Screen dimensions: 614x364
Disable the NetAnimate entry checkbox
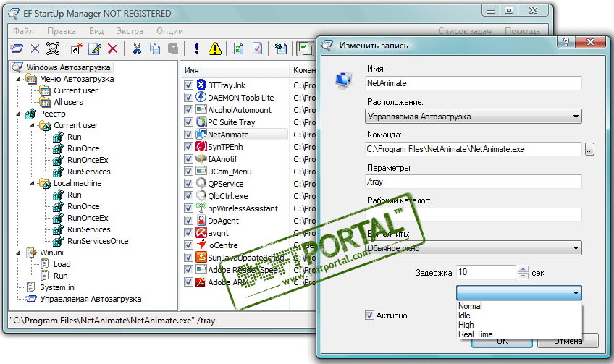[188, 135]
